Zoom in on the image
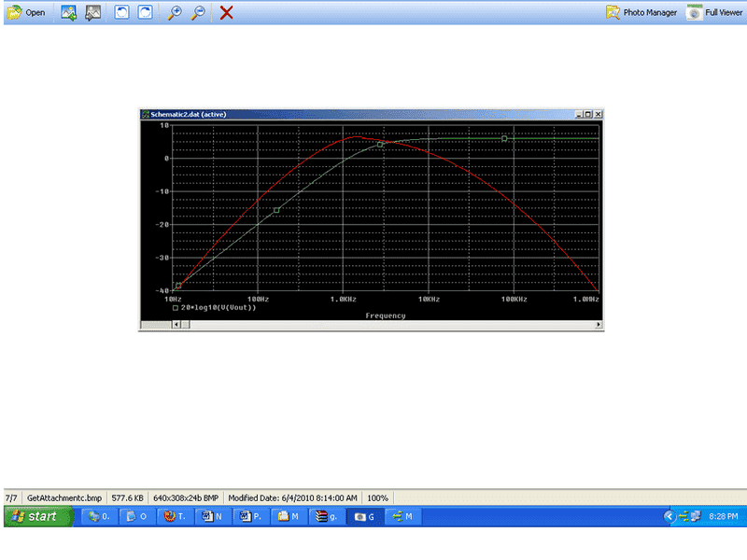Image resolution: width=747 pixels, height=560 pixels. tap(175, 13)
